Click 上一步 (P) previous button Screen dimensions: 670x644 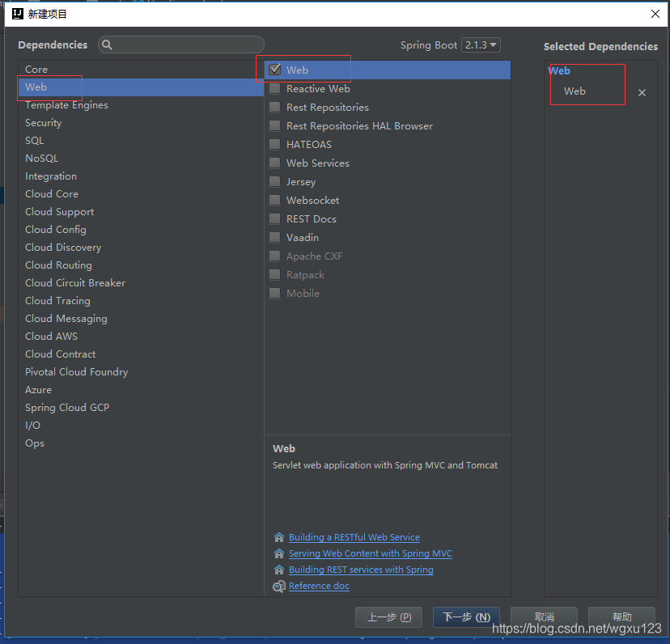tap(388, 617)
